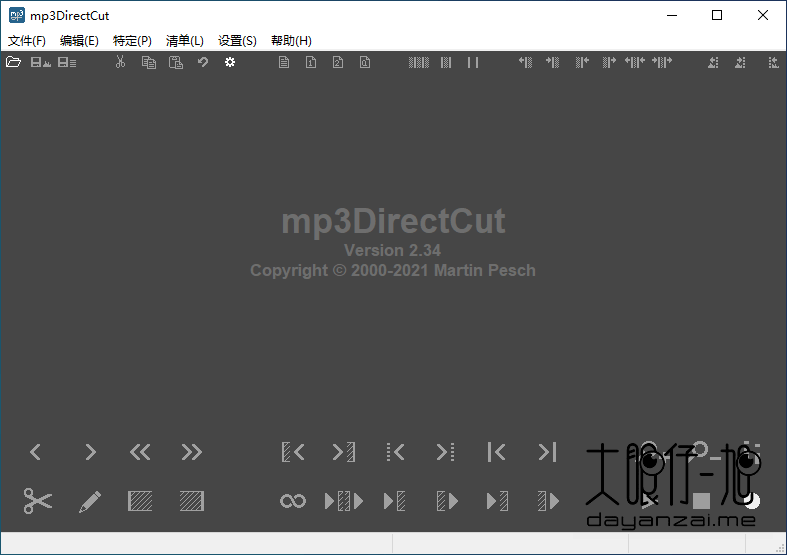Click the double left chevron button
Screen dimensions: 787x555
[x=140, y=452]
